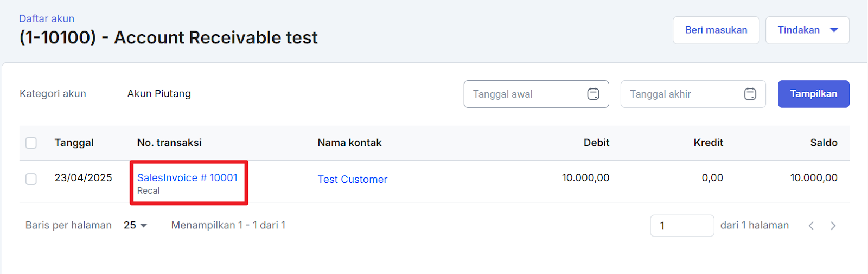
Task: Check the box for the 23/04/2025 row
Action: (x=31, y=179)
